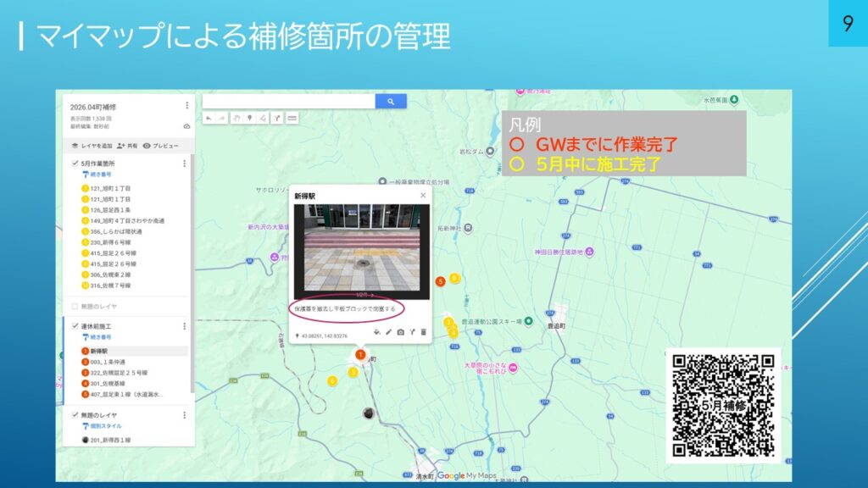
Task: Select the measure distance ruler tool
Action: (x=292, y=118)
